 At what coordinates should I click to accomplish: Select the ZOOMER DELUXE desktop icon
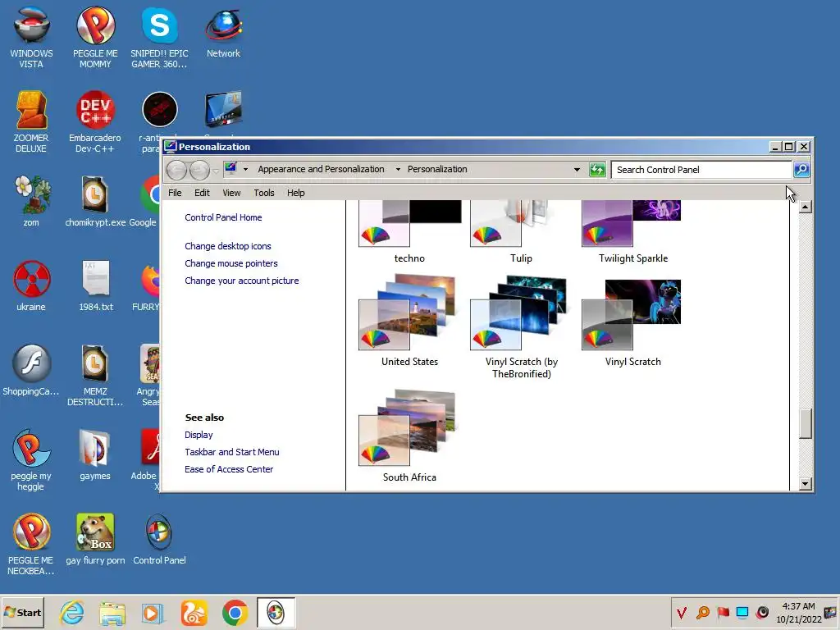31,122
